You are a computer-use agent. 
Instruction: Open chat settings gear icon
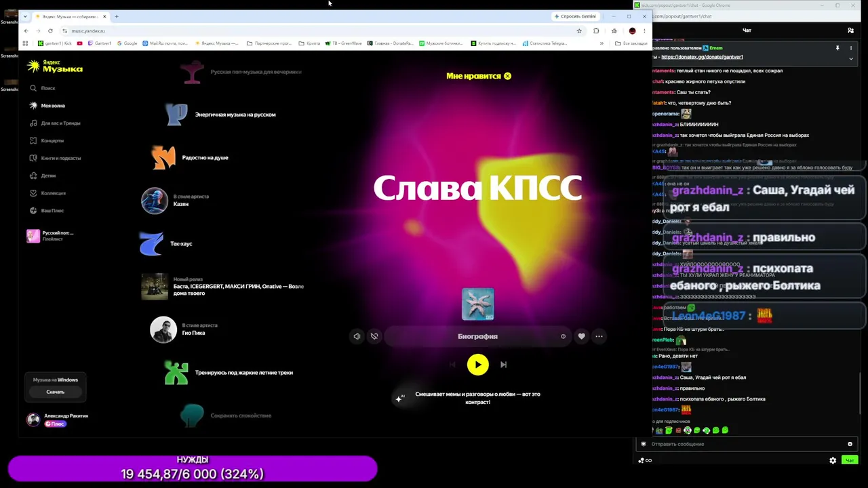tap(833, 460)
